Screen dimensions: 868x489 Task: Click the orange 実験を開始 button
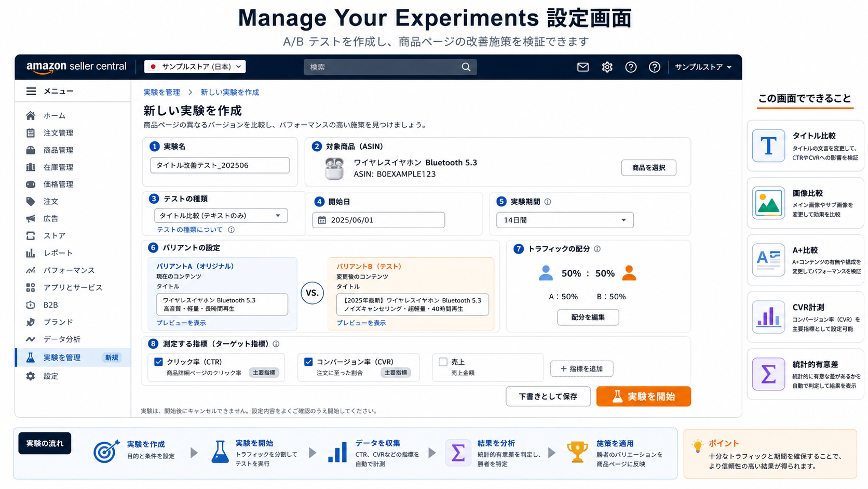pyautogui.click(x=643, y=397)
